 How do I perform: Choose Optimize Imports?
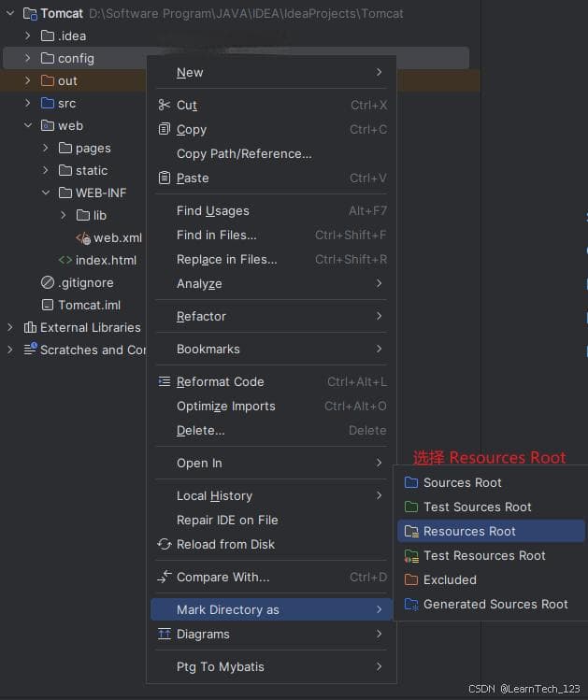(271, 406)
